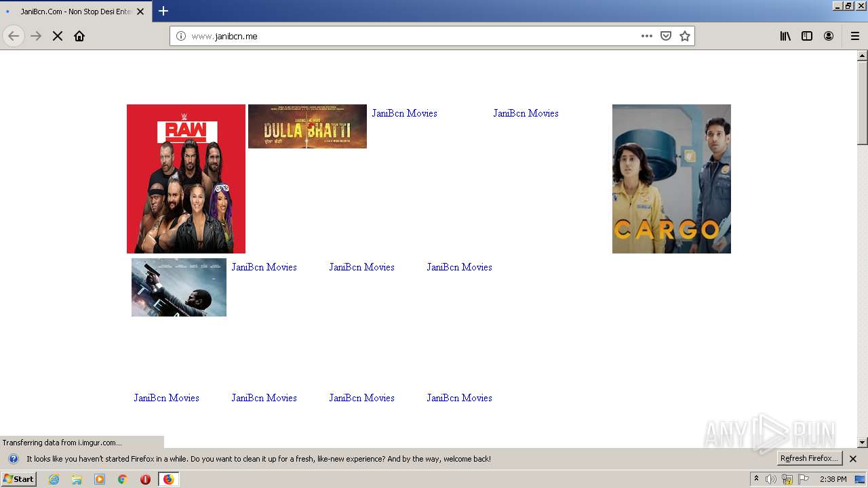Screen dimensions: 868x488
Task: Open the Windows Start menu
Action: coord(19,479)
